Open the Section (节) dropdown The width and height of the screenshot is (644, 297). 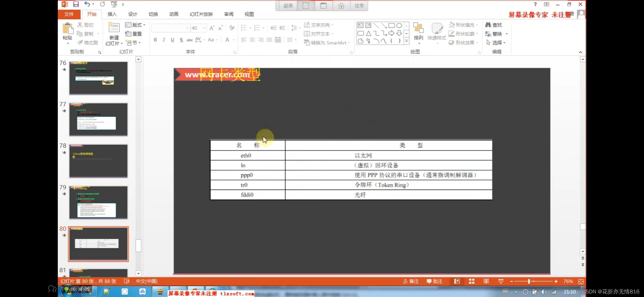pos(133,43)
